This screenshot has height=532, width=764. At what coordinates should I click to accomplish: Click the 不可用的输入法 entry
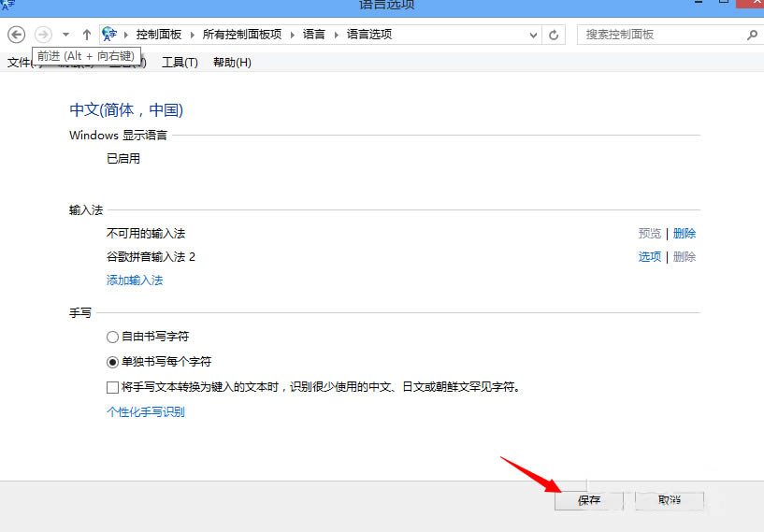(146, 234)
